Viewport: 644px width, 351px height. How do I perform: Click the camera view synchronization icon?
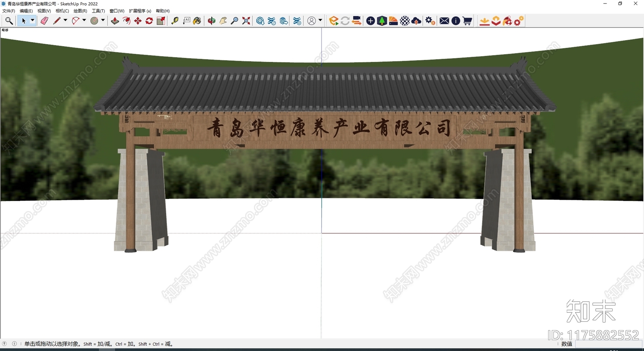357,21
